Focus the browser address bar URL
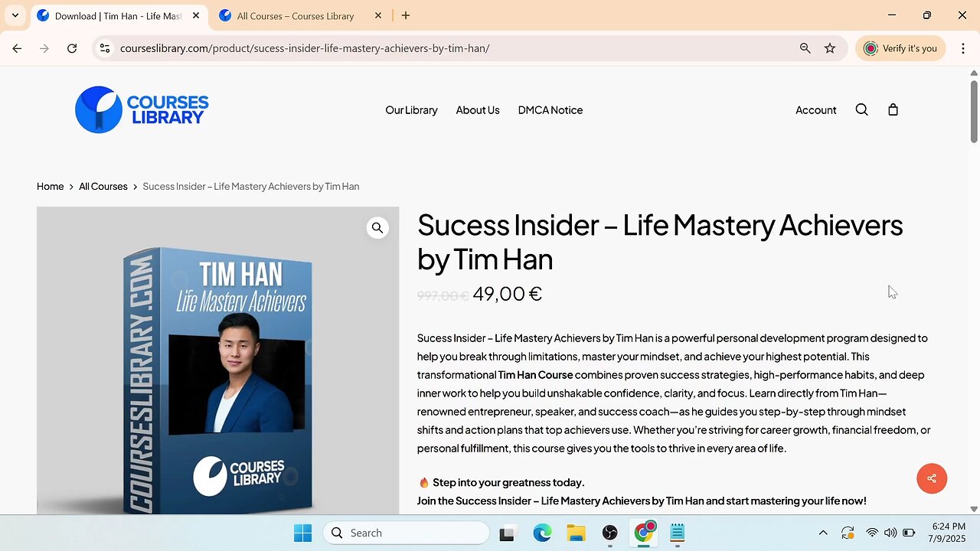Image resolution: width=980 pixels, height=551 pixels. (305, 48)
